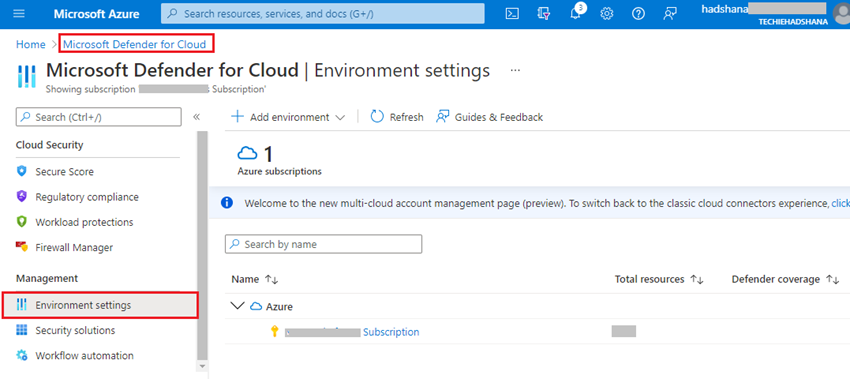Viewport: 850px width, 379px height.
Task: Collapse the sidebar with double chevron
Action: (x=196, y=117)
